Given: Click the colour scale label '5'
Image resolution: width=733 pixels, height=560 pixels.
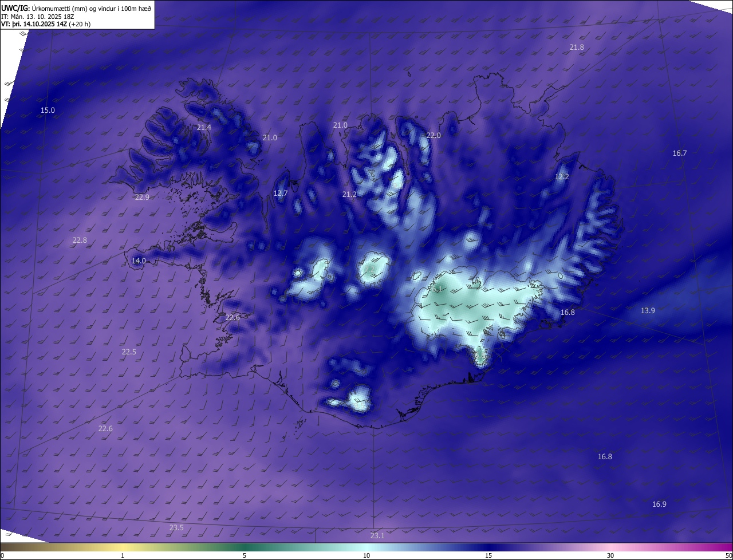Looking at the screenshot, I should [x=245, y=555].
